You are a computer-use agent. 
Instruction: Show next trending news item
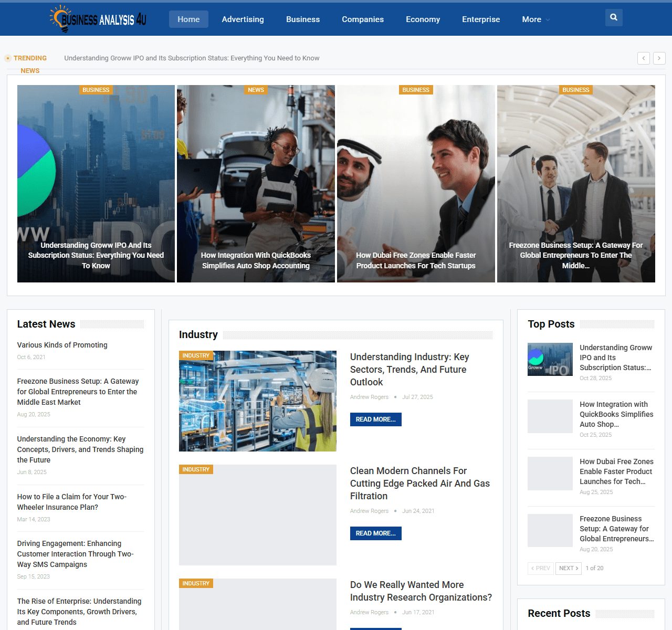click(x=659, y=58)
